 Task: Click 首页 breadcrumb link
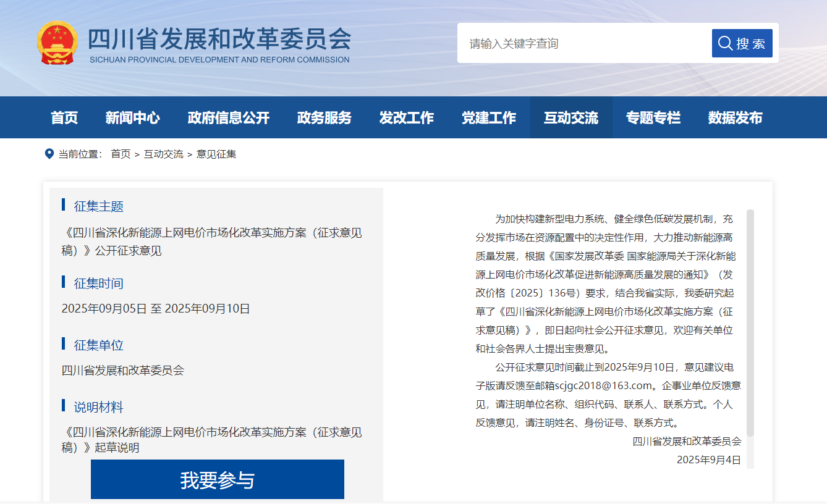[x=121, y=154]
